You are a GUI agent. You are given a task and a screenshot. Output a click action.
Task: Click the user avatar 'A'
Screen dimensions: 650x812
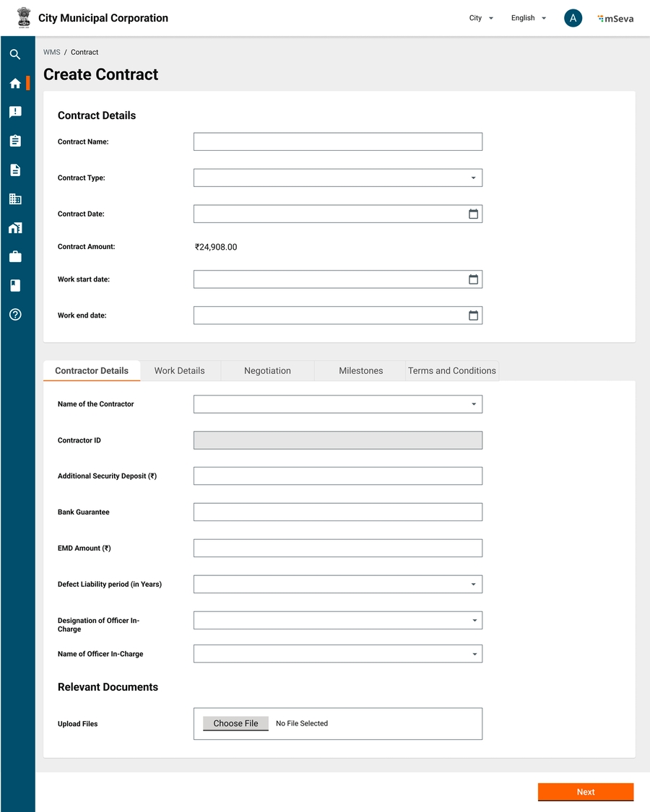pyautogui.click(x=573, y=19)
